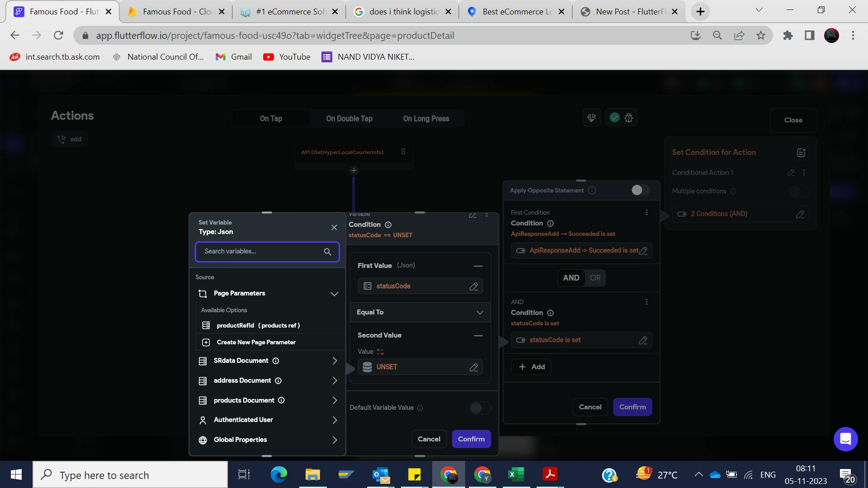Click the note icon beside Set Condition for Action

(801, 153)
